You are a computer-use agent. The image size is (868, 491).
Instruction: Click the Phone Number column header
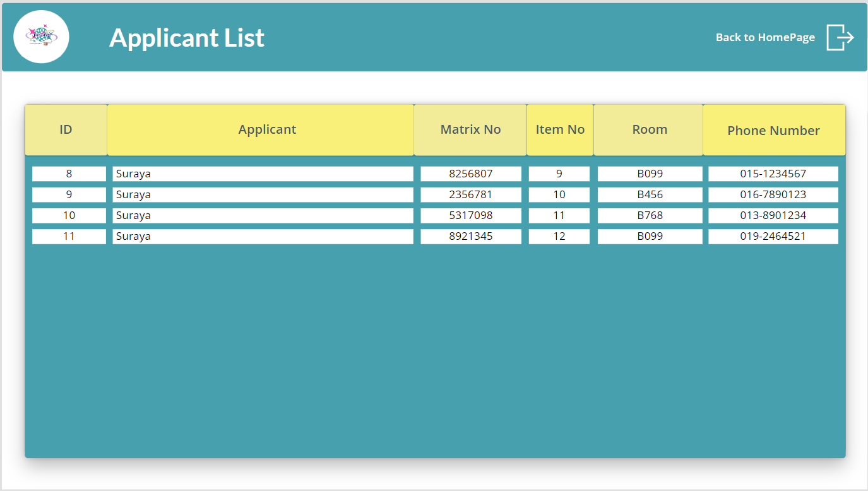click(x=773, y=131)
